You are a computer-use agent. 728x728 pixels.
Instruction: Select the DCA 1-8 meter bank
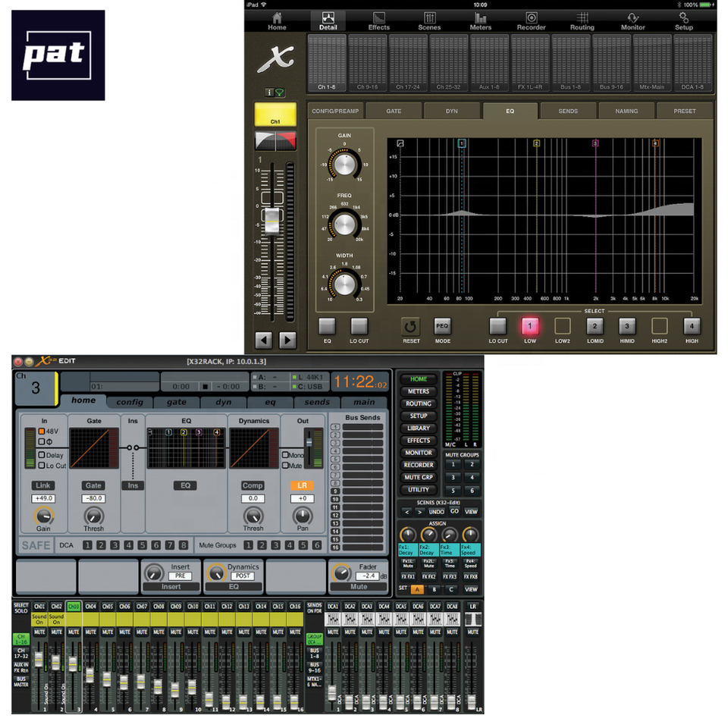(x=692, y=63)
